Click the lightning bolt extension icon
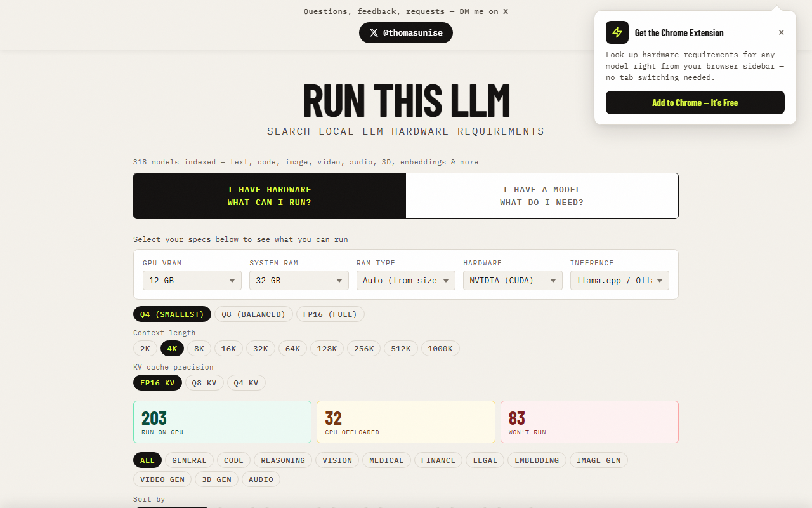The image size is (812, 508). [x=617, y=32]
